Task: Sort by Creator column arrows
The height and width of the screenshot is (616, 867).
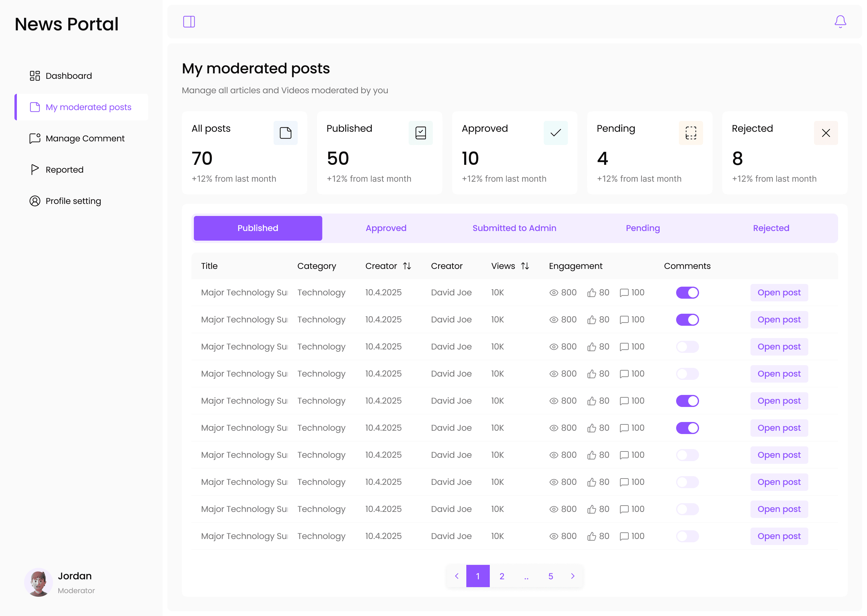Action: [407, 266]
